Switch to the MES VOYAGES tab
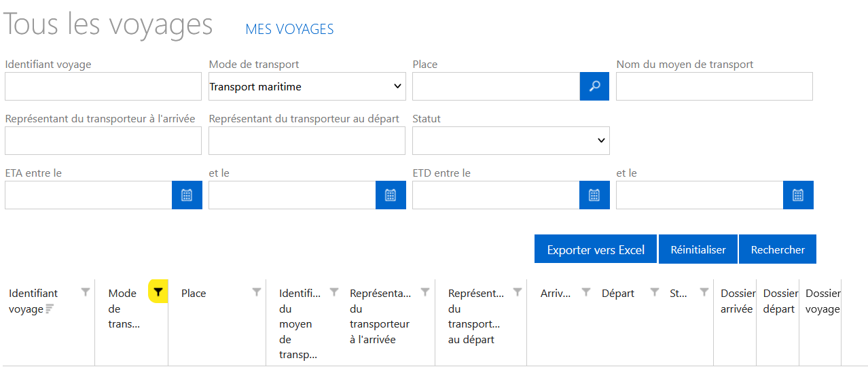Screen dimensions: 868x369 (x=289, y=29)
